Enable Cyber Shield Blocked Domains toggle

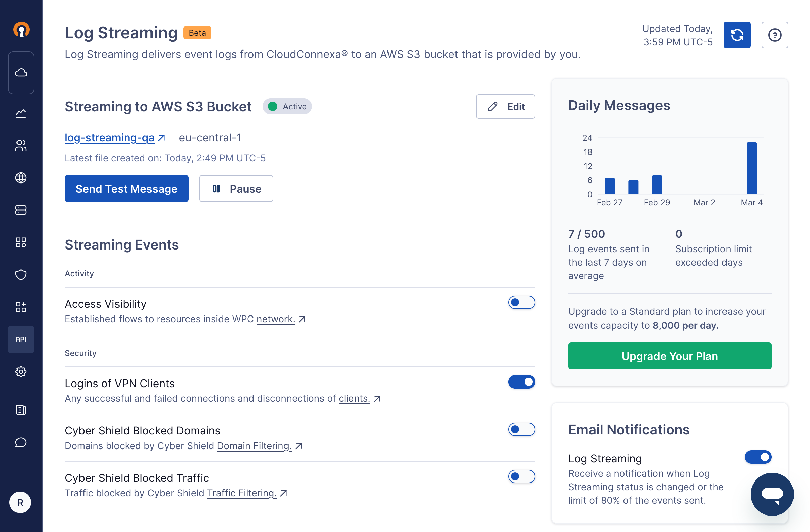[521, 429]
